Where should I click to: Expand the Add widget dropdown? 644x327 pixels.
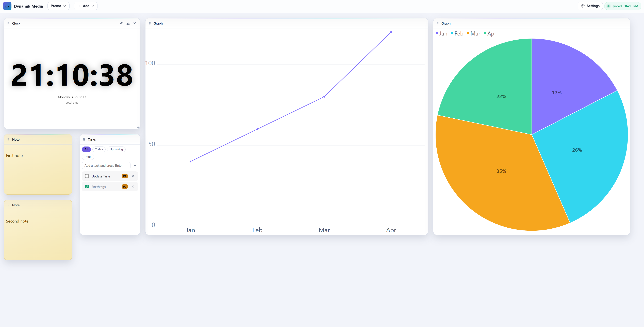86,6
